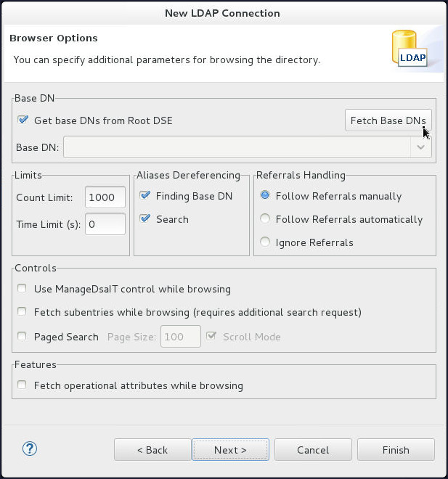Enable Fetch operational attributes while browsing
Viewport: 448px width, 479px height.
coord(23,385)
